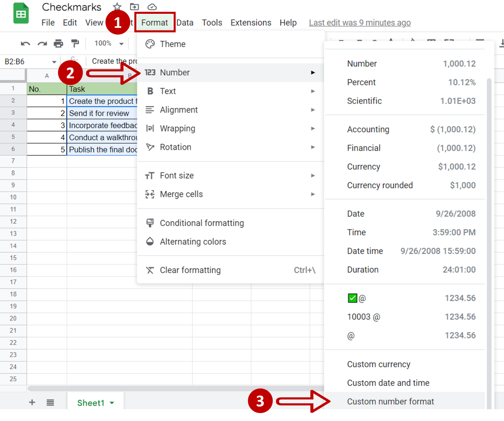Expand the Merge cells submenu
This screenshot has width=504, height=421.
231,194
